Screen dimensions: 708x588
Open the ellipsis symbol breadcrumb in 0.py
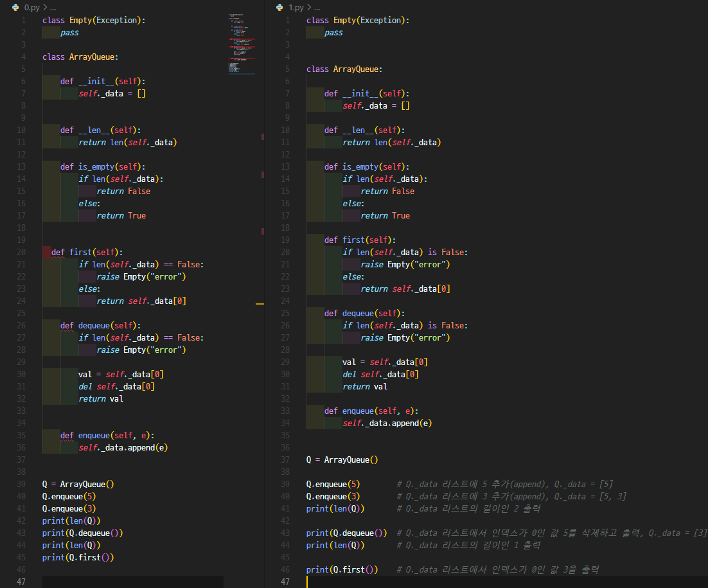pos(53,8)
